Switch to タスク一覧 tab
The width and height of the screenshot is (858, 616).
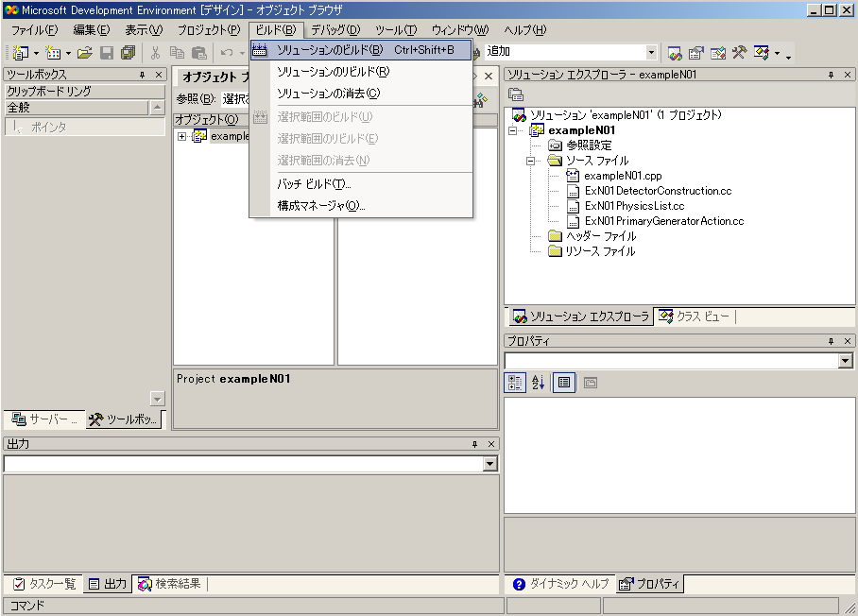43,584
